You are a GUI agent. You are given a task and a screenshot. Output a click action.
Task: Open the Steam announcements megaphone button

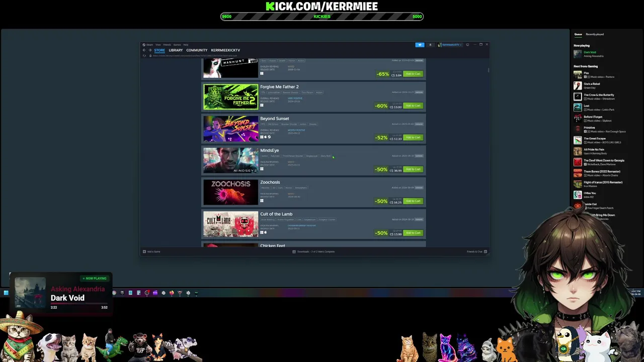(x=420, y=45)
